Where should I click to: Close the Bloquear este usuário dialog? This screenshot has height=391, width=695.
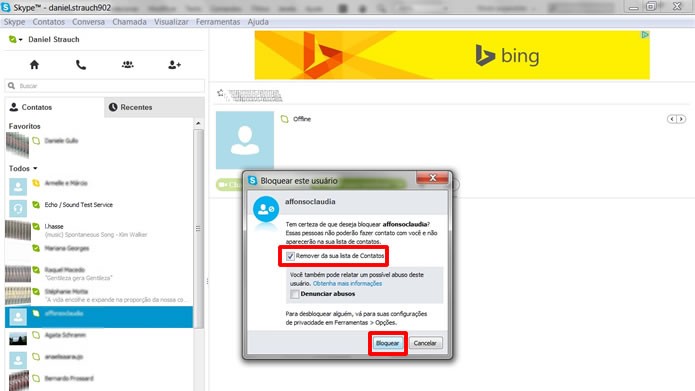tap(433, 178)
